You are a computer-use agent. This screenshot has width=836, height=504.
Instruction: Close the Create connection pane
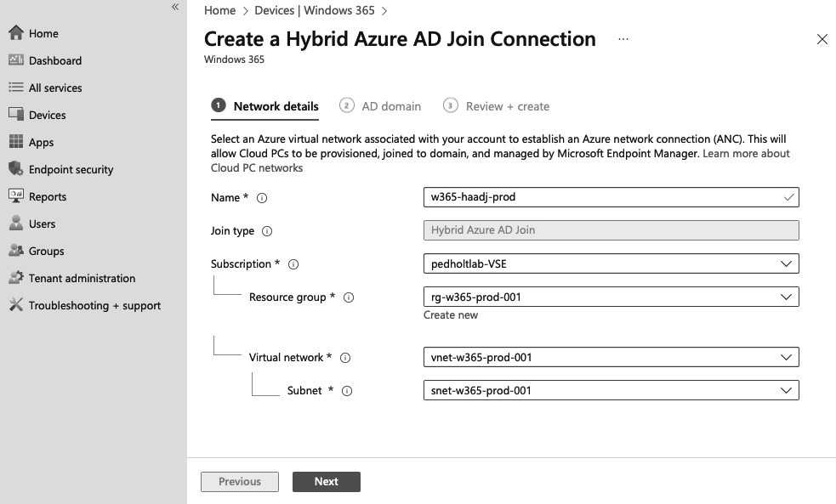822,39
